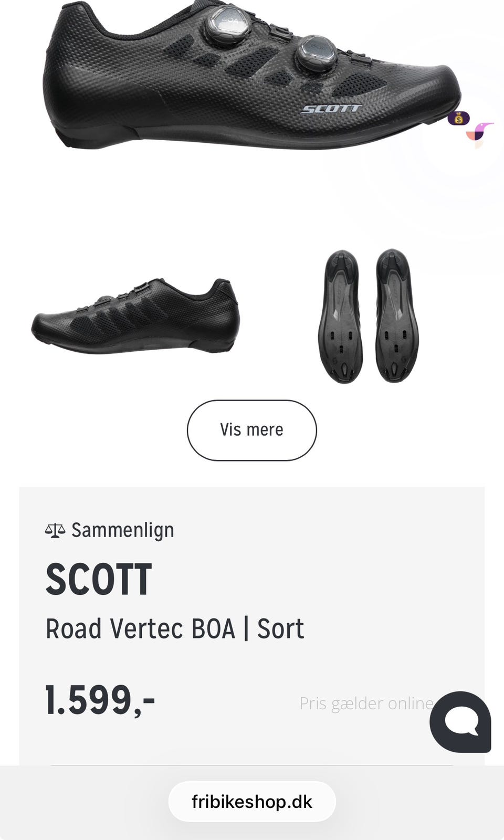The image size is (504, 840).
Task: Open the shoe soles thumbnail
Action: (369, 316)
